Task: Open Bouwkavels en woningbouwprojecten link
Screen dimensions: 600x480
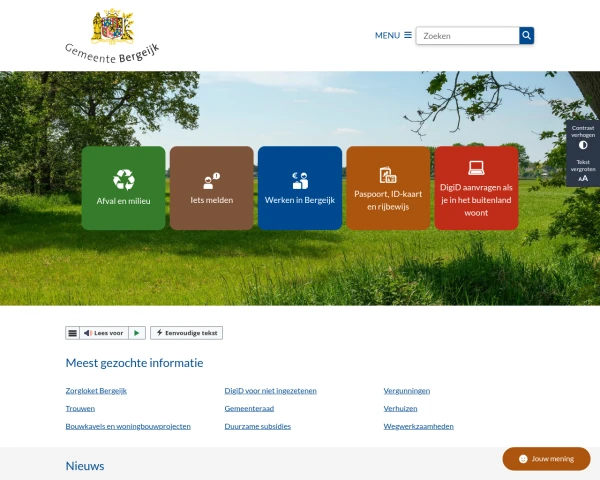Action: (128, 426)
